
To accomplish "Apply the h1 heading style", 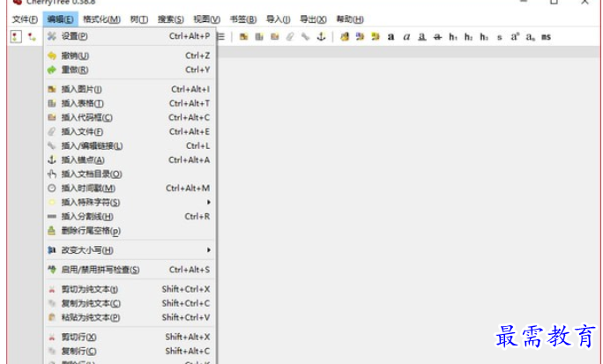I will point(453,37).
